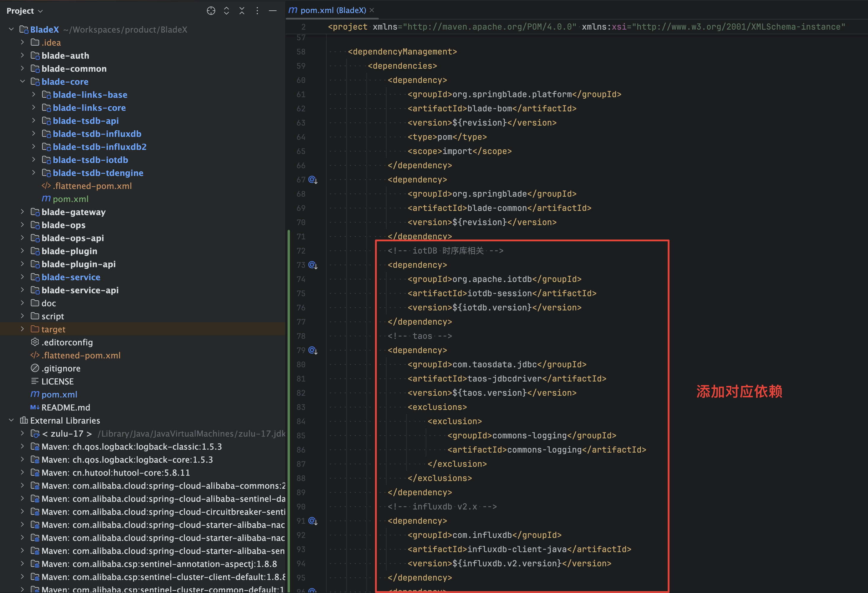Image resolution: width=868 pixels, height=593 pixels.
Task: Collapse the blade-core module
Action: (23, 81)
